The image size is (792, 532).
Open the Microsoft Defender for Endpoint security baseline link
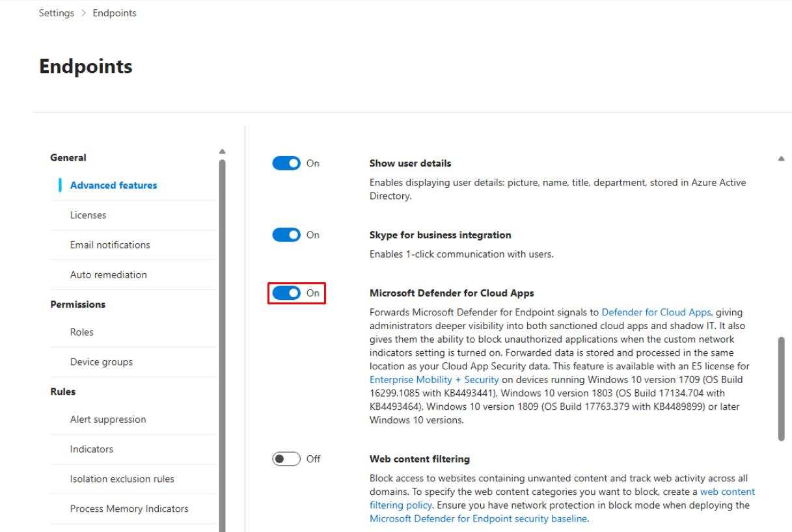[478, 518]
